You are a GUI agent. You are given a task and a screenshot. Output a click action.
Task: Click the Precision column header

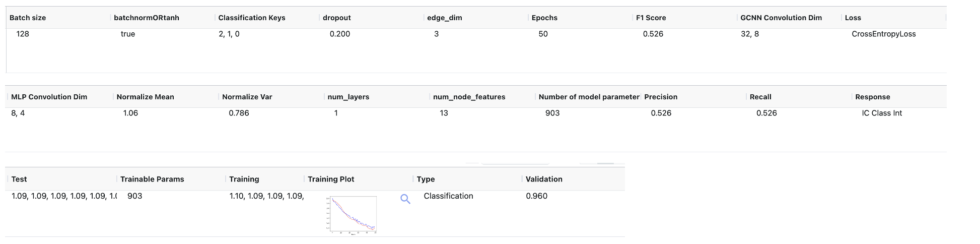661,97
